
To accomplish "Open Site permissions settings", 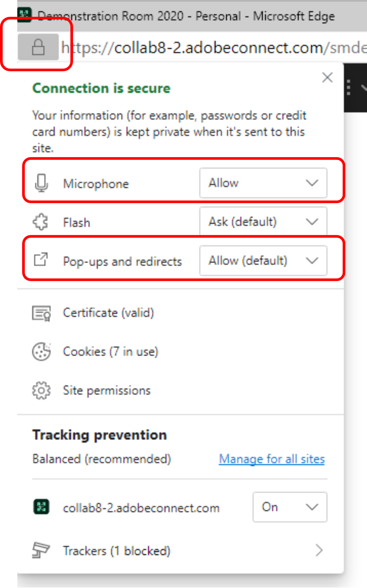I will (107, 391).
